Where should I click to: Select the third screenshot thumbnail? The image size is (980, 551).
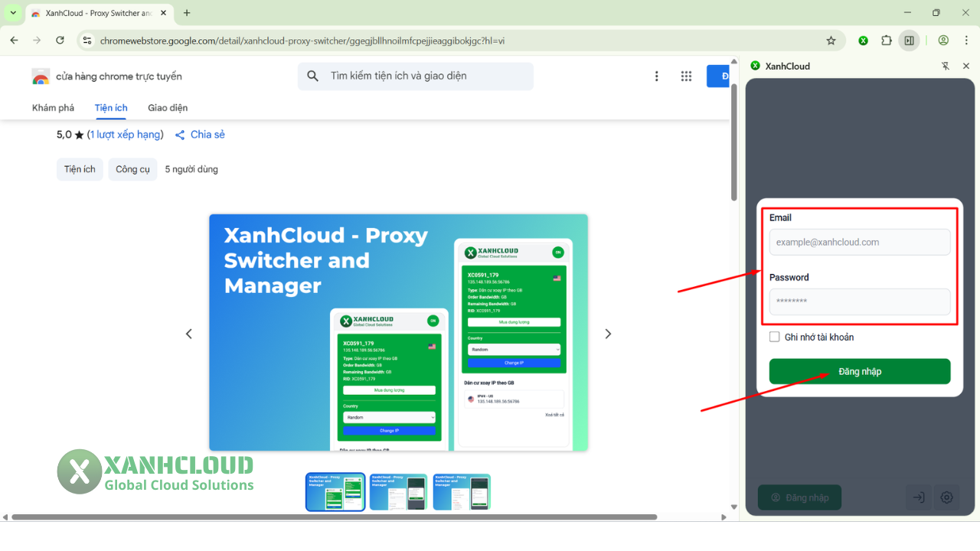coord(462,492)
